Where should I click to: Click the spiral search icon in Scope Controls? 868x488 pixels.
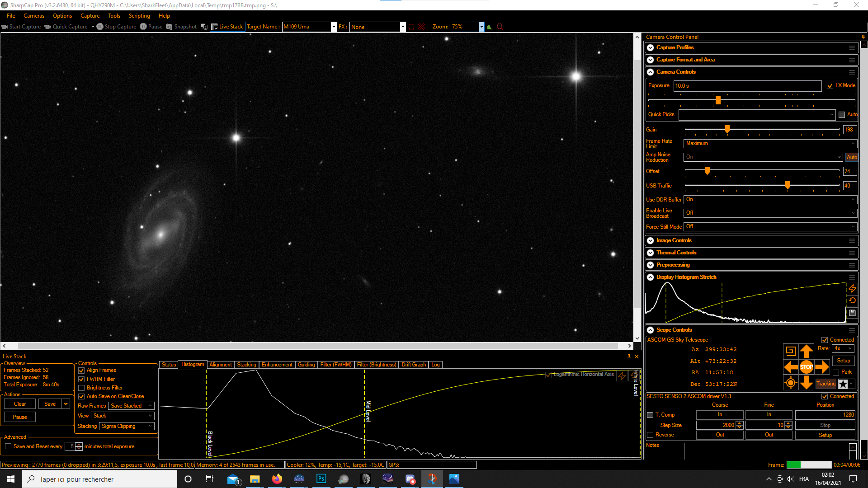point(791,351)
